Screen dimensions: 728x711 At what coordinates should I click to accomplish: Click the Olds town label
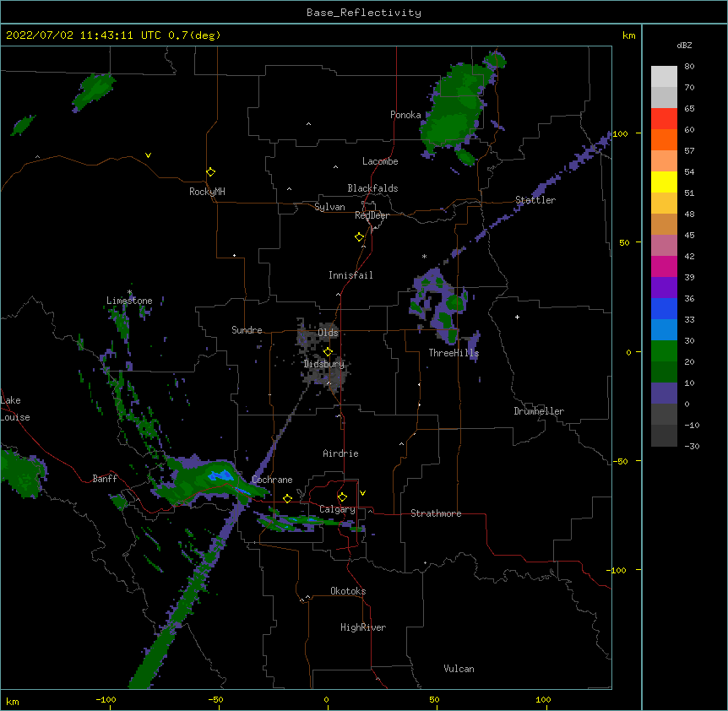(x=329, y=333)
